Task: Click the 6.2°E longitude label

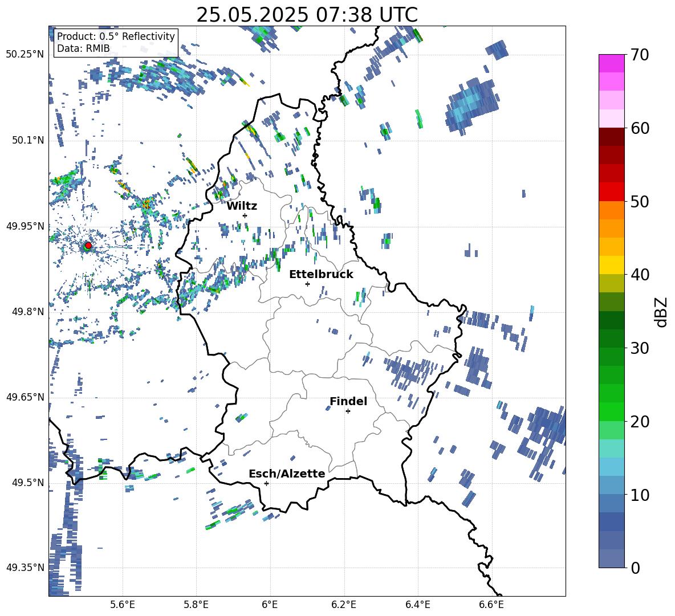Action: (x=344, y=605)
